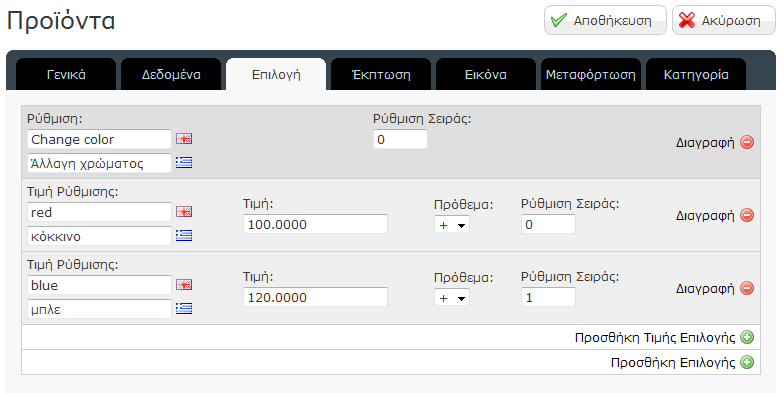784x393 pixels.
Task: Go to the Εικόνα tab
Action: pos(486,74)
